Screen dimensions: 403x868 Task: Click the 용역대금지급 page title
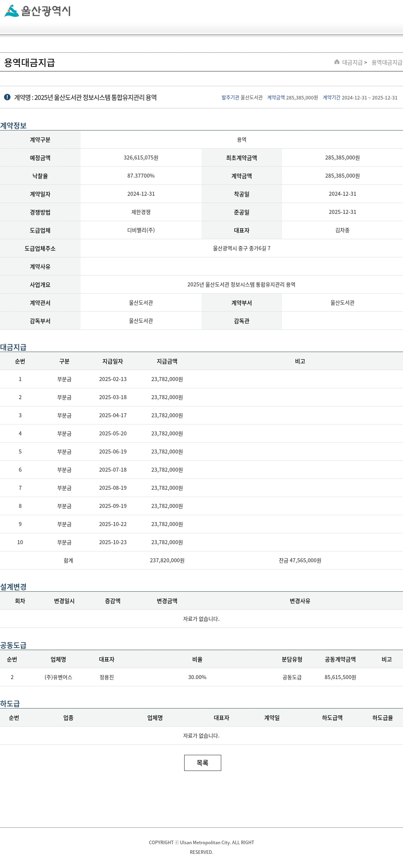click(29, 63)
